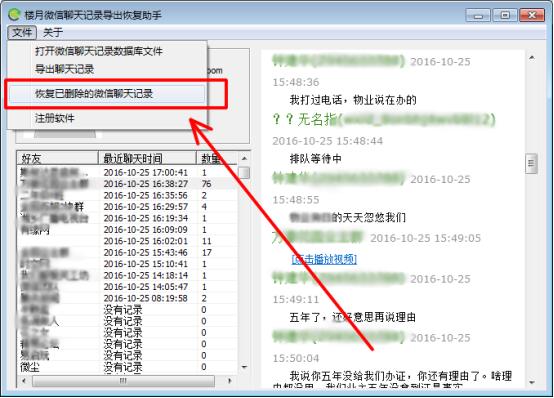Image resolution: width=554 pixels, height=398 pixels.
Task: Click the count cell showing 76
Action: click(206, 184)
